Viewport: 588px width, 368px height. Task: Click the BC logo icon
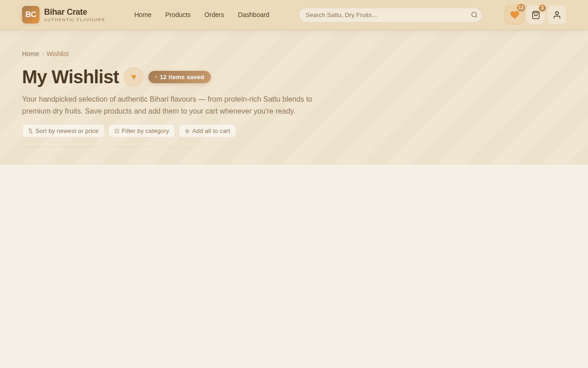click(x=31, y=15)
